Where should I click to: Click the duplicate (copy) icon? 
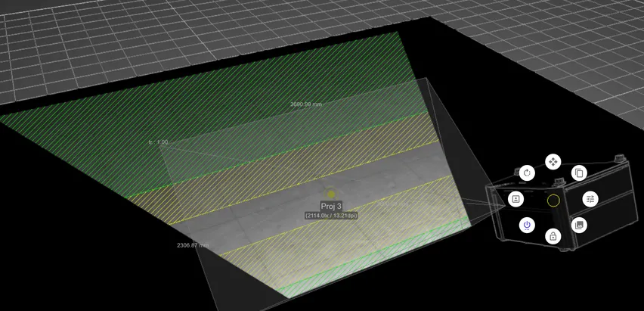[579, 173]
